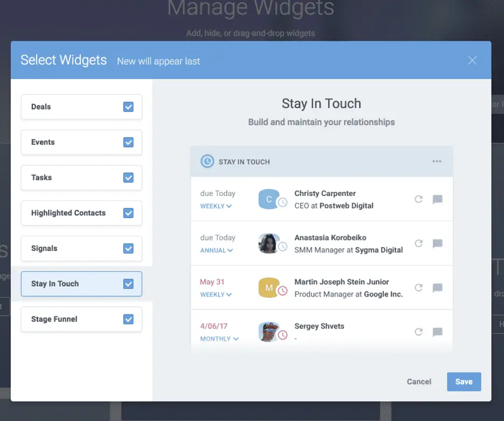Click the Save button
The image size is (504, 421).
[x=464, y=382]
